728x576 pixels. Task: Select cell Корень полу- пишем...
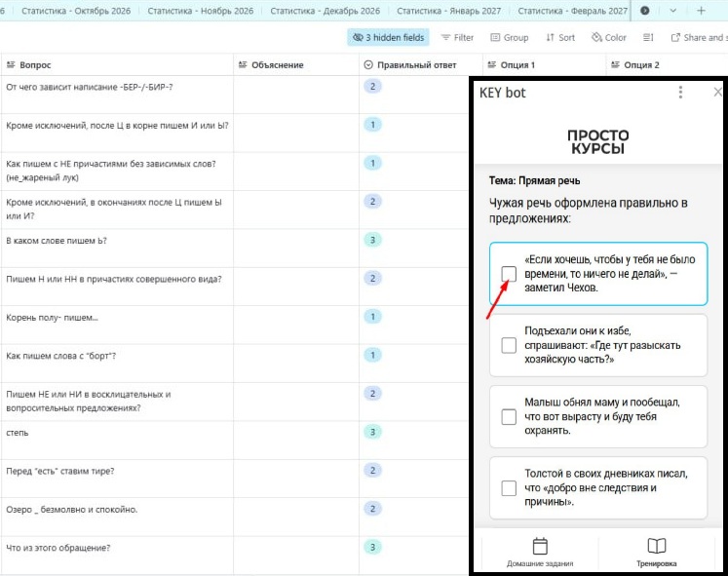[x=117, y=325]
